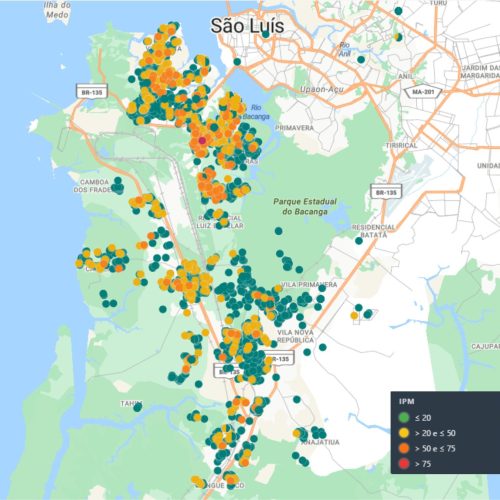The height and width of the screenshot is (500, 500).
Task: Click the magenta map marker
Action: pyautogui.click(x=202, y=141)
